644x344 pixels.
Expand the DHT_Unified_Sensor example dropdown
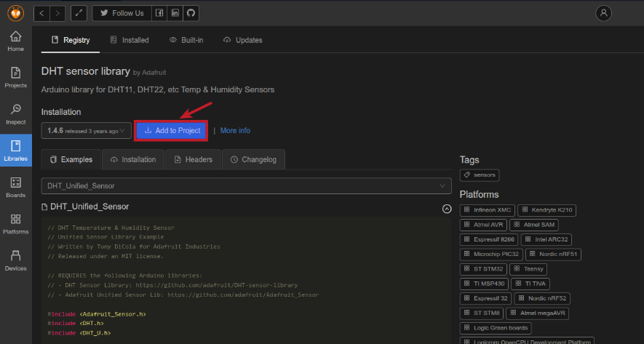247,186
